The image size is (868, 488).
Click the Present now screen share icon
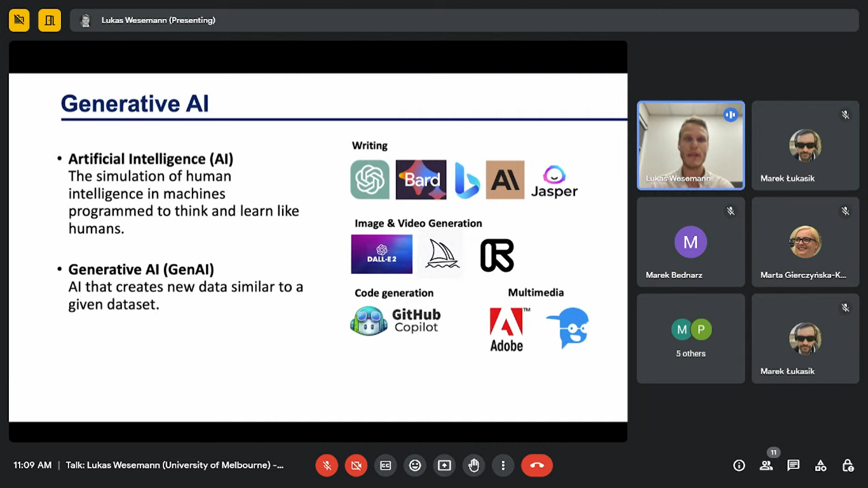pyautogui.click(x=444, y=466)
